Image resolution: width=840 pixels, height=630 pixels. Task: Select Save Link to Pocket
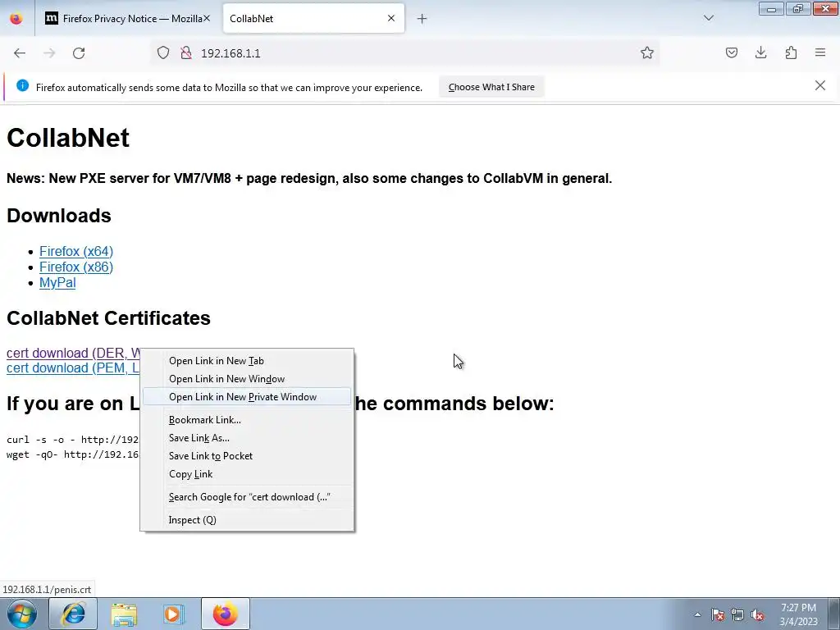point(247,456)
